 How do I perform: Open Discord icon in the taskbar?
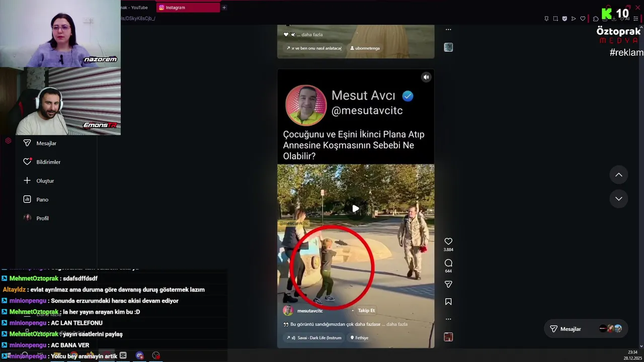tap(139, 355)
